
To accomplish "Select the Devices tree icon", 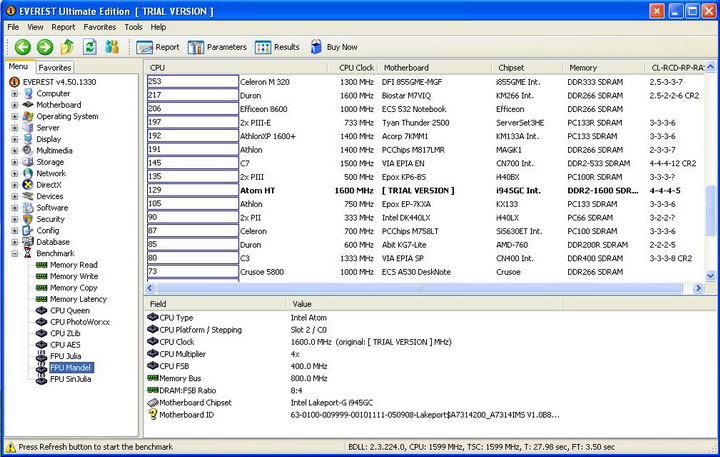I will tap(28, 196).
